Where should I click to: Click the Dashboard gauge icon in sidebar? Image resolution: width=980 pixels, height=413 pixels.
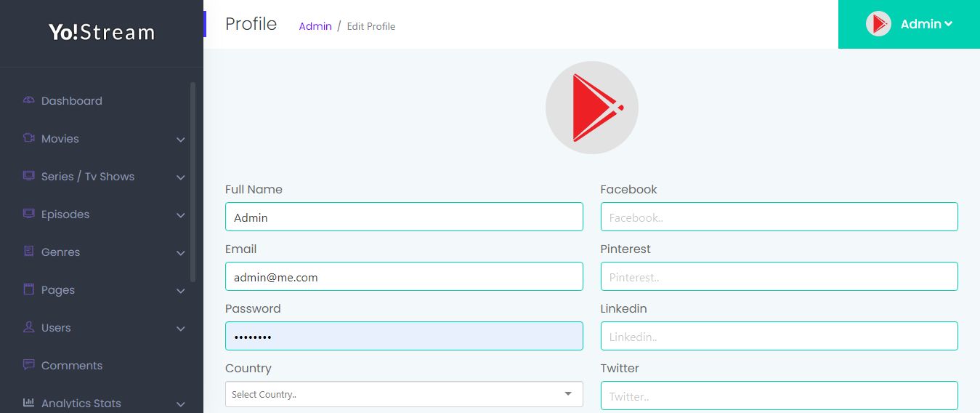click(x=29, y=100)
